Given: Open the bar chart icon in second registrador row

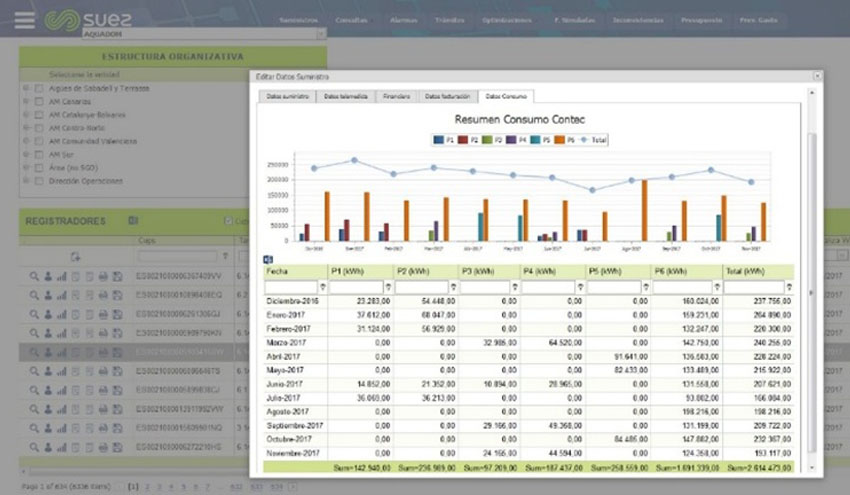Looking at the screenshot, I should (x=61, y=295).
